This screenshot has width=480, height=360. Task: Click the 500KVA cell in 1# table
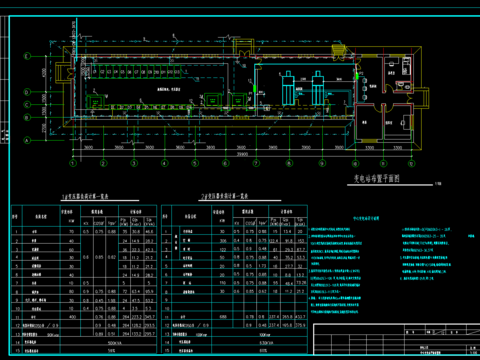click(111, 342)
